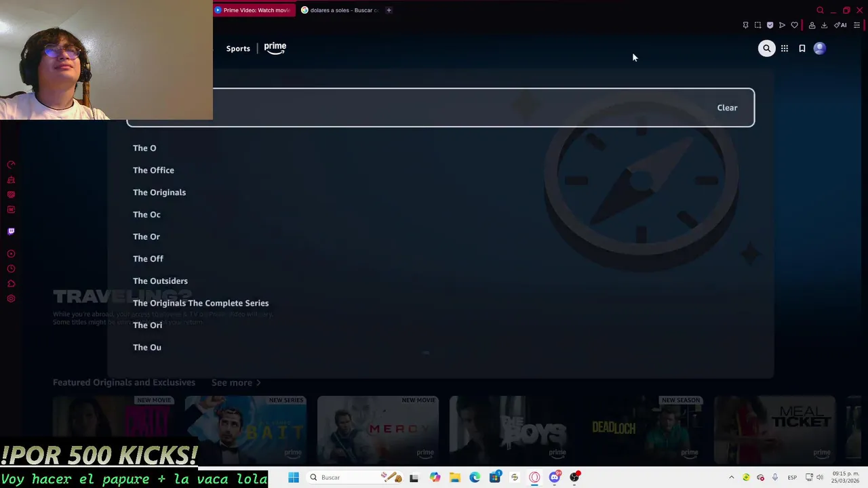Open the Prime Video profile avatar
868x488 pixels.
pos(819,48)
